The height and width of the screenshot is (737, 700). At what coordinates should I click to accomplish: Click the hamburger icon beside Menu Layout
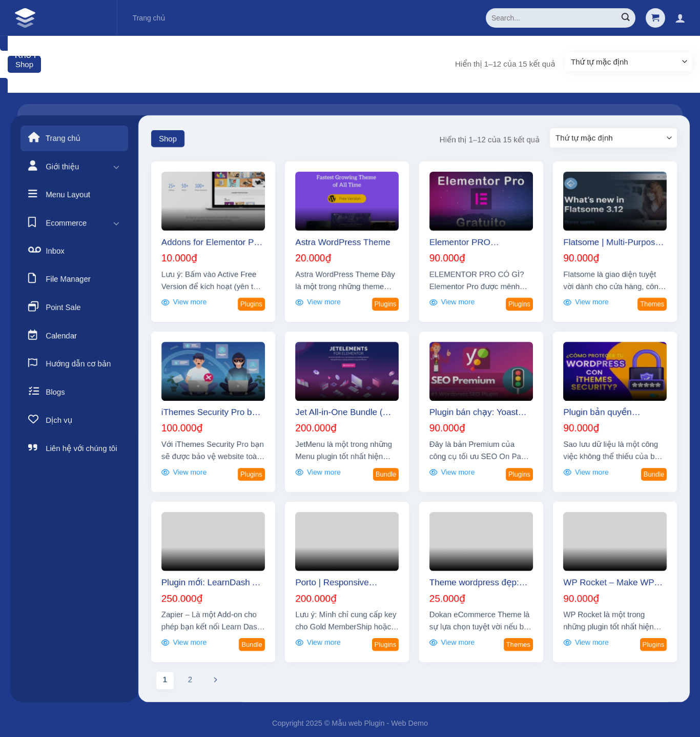pyautogui.click(x=33, y=194)
